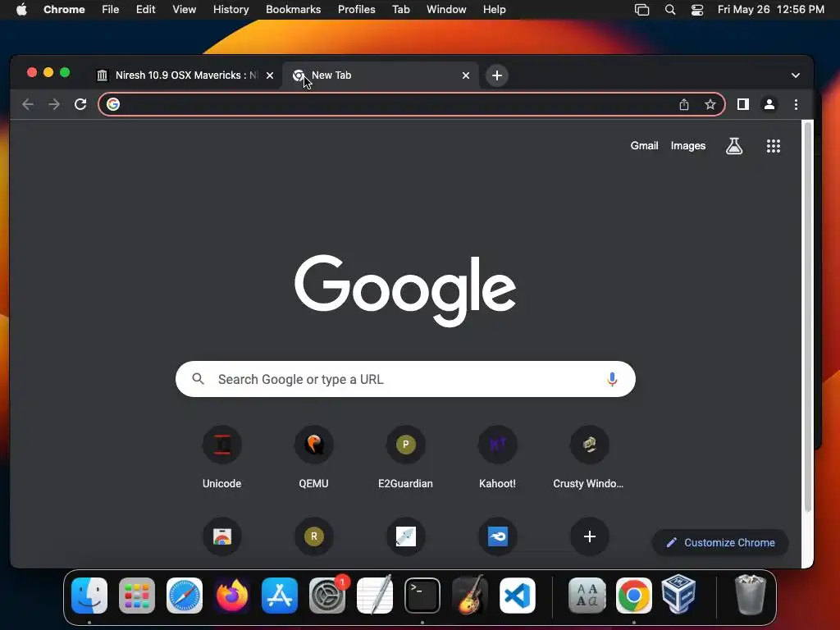This screenshot has width=840, height=630.
Task: Open the Profiles menu
Action: click(x=356, y=10)
